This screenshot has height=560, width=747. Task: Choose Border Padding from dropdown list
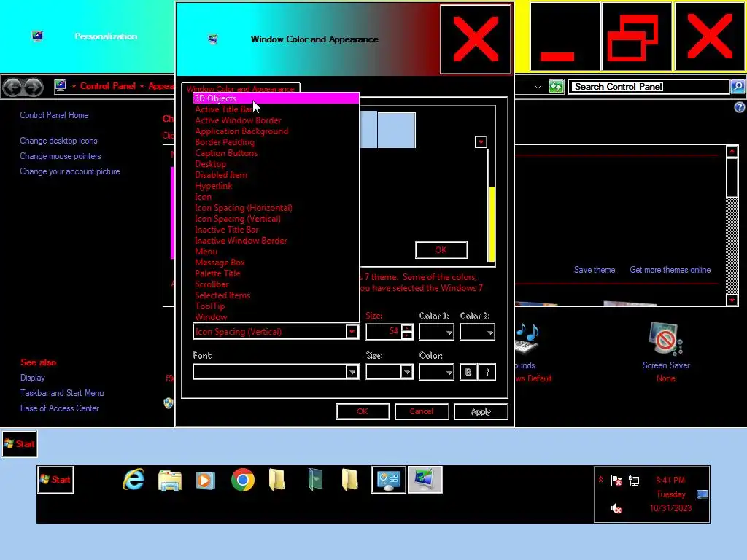(276, 142)
